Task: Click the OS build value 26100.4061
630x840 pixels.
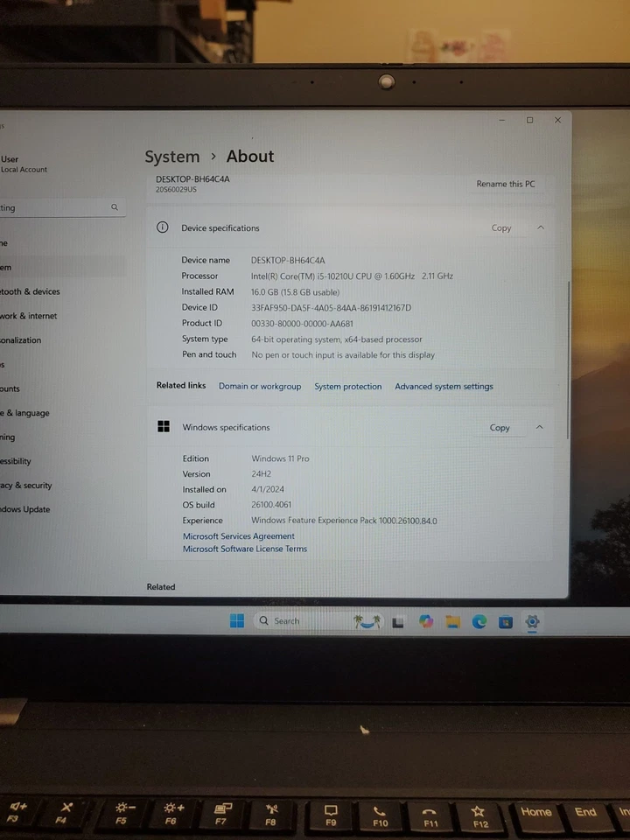Action: coord(271,505)
